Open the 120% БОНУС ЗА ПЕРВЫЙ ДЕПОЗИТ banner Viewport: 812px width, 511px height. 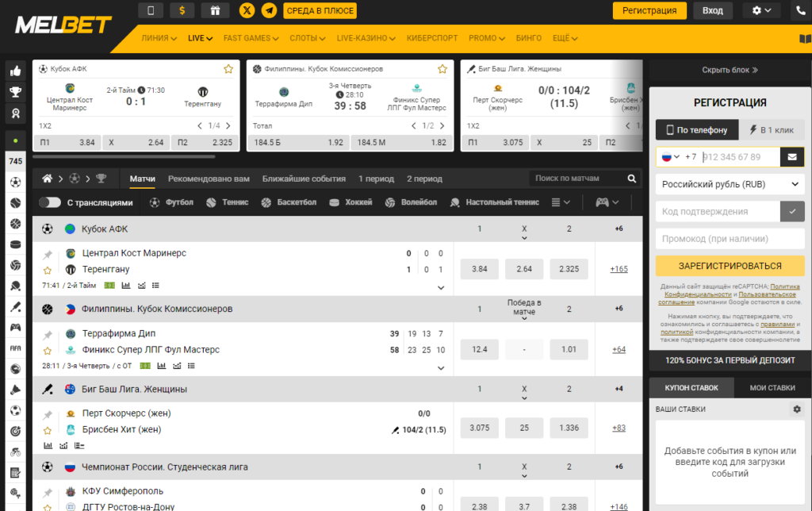click(730, 360)
